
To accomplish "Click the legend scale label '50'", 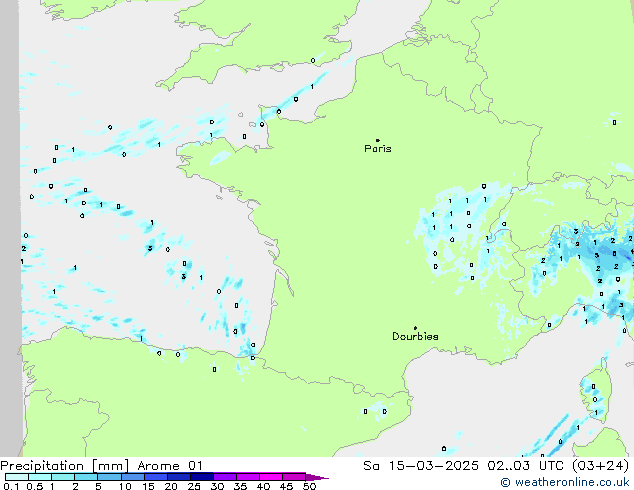I will [309, 486].
